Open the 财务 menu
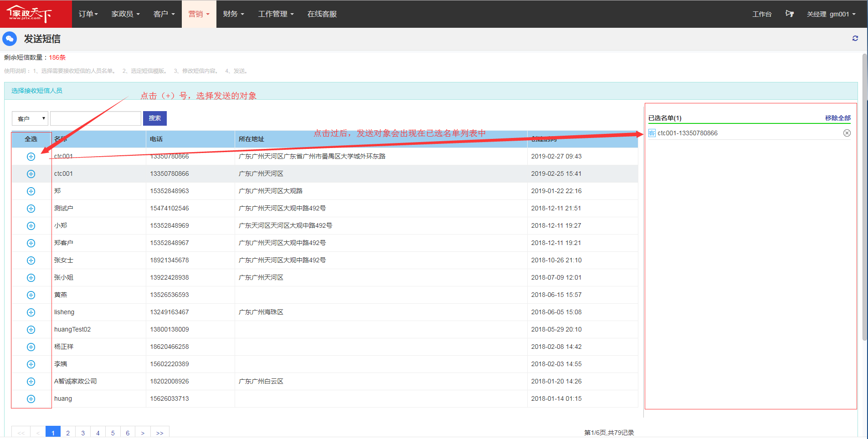868x439 pixels. [x=234, y=14]
